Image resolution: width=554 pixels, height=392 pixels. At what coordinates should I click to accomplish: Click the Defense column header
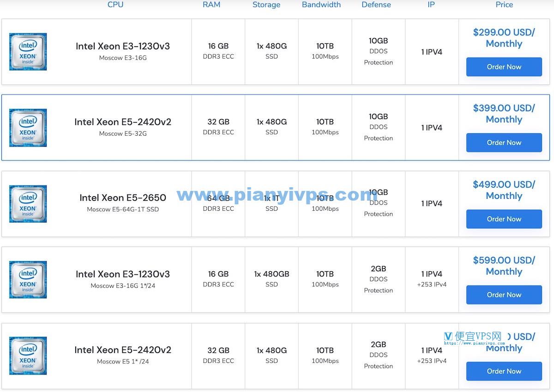click(x=376, y=5)
